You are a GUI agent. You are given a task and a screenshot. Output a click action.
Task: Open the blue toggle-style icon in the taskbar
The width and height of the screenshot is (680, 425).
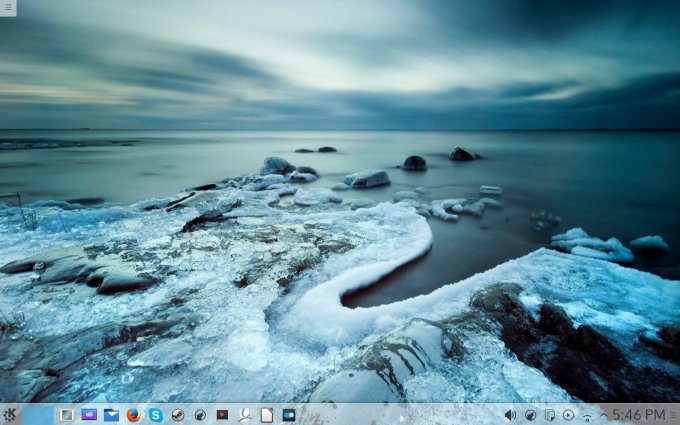289,414
